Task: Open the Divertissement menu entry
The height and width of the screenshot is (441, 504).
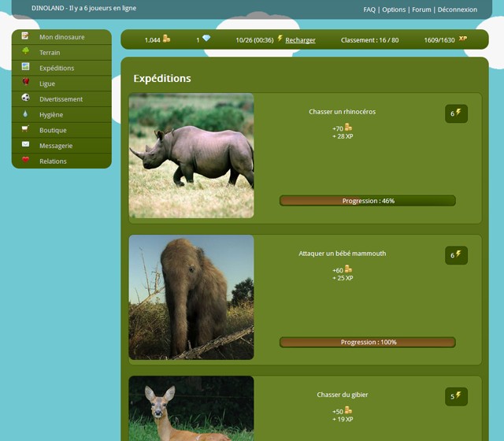Action: click(x=61, y=99)
